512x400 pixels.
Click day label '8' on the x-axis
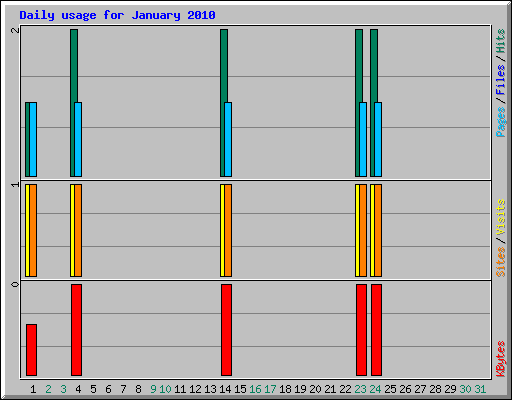click(138, 389)
